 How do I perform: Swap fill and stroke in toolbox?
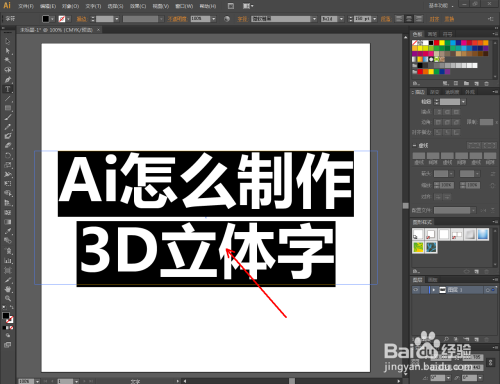(12, 307)
